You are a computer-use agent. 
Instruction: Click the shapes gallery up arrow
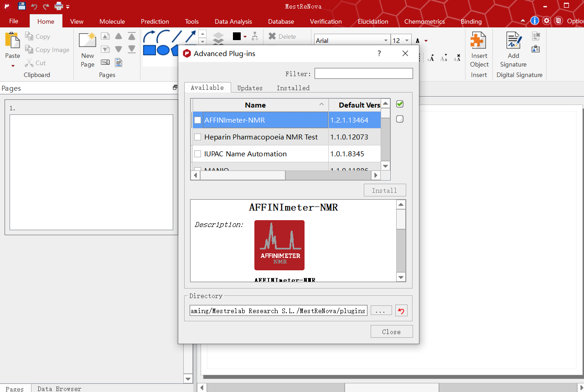(203, 33)
